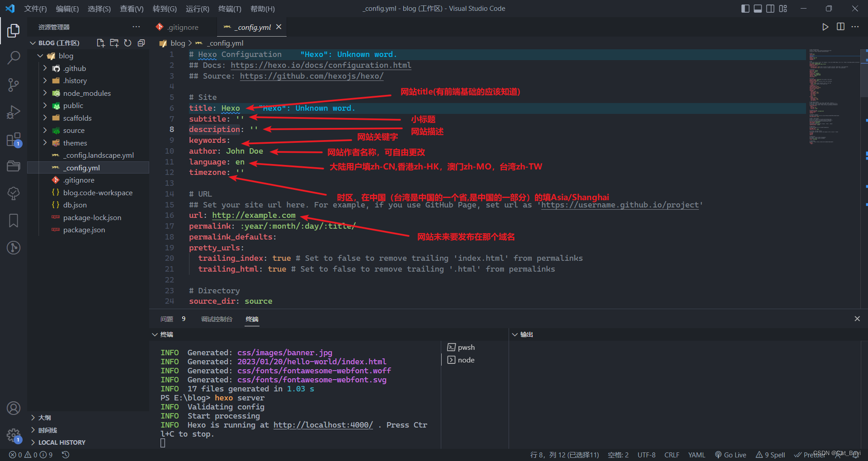868x461 pixels.
Task: Open the Explorer view in activity bar
Action: coord(14,31)
